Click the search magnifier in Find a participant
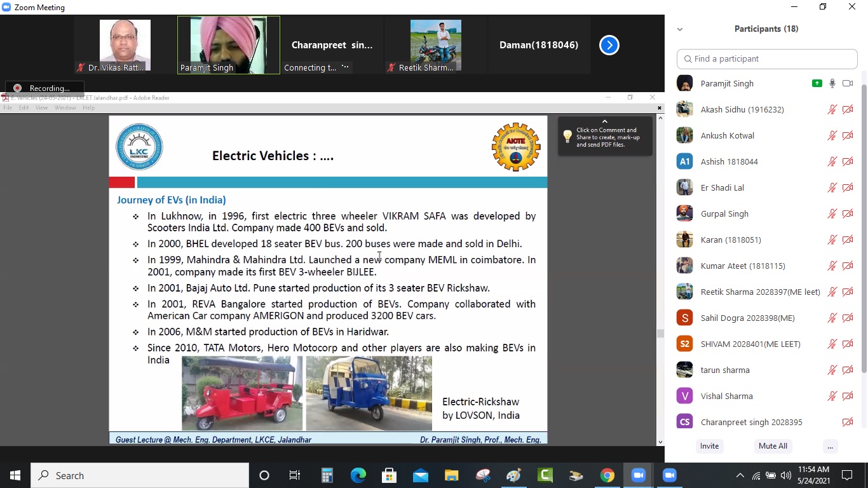The height and width of the screenshot is (488, 868). pos(688,59)
